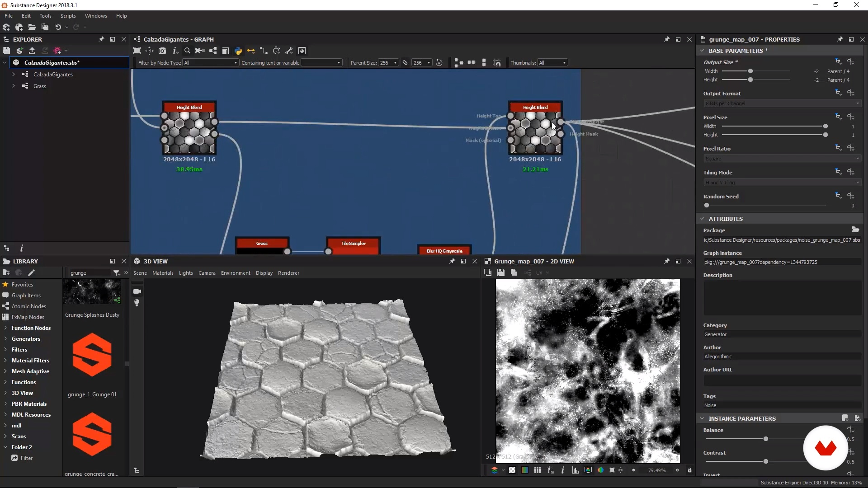Open the Tiling Mode dropdown
This screenshot has width=868, height=488.
pyautogui.click(x=782, y=183)
